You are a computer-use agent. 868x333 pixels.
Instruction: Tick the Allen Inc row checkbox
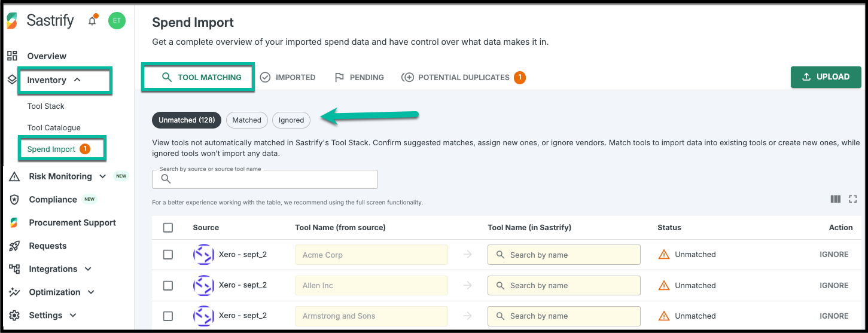[x=168, y=285]
